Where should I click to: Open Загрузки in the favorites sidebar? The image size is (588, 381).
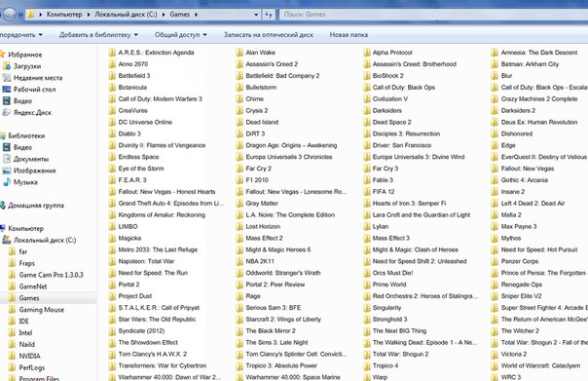click(27, 66)
